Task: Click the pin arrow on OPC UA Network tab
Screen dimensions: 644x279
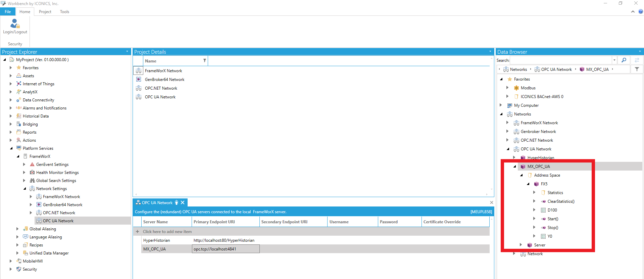Action: (x=177, y=203)
